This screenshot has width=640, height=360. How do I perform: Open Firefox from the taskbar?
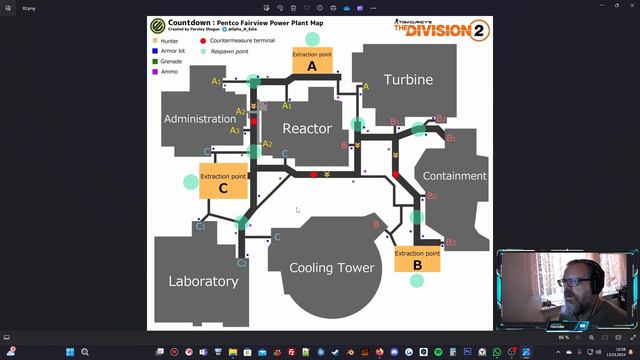pos(380,352)
